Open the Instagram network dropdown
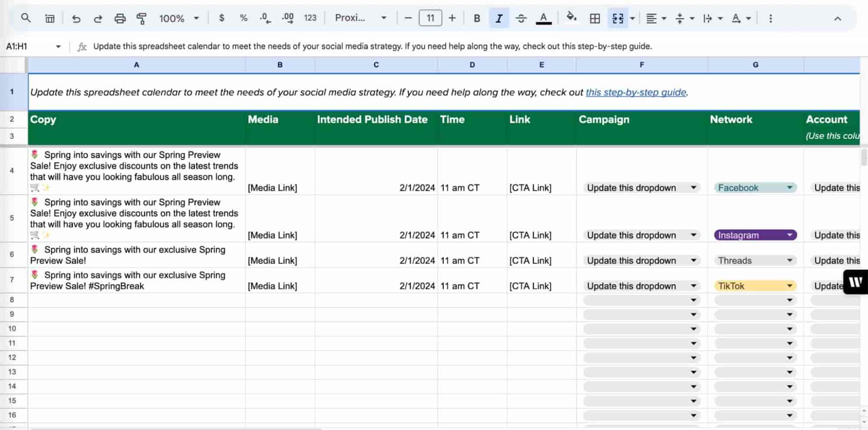The height and width of the screenshot is (430, 868). point(755,235)
